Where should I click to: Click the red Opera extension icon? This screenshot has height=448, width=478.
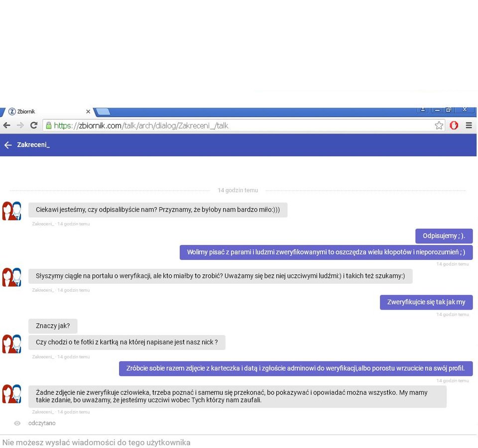[454, 125]
